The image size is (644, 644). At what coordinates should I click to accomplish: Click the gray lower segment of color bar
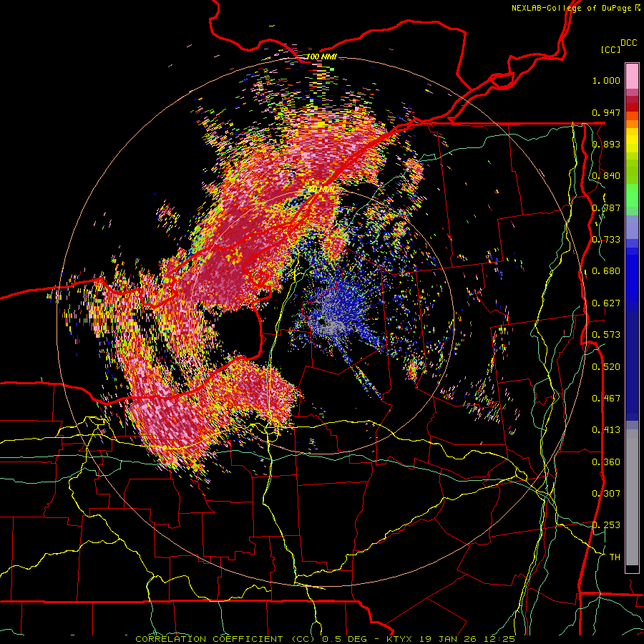pos(632,497)
